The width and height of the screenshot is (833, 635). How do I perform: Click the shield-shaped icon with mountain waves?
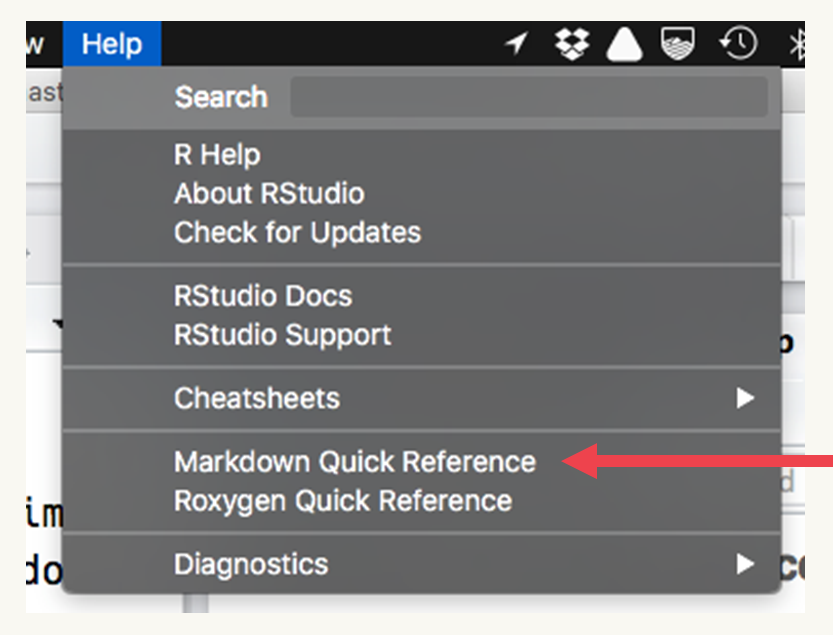tap(680, 44)
